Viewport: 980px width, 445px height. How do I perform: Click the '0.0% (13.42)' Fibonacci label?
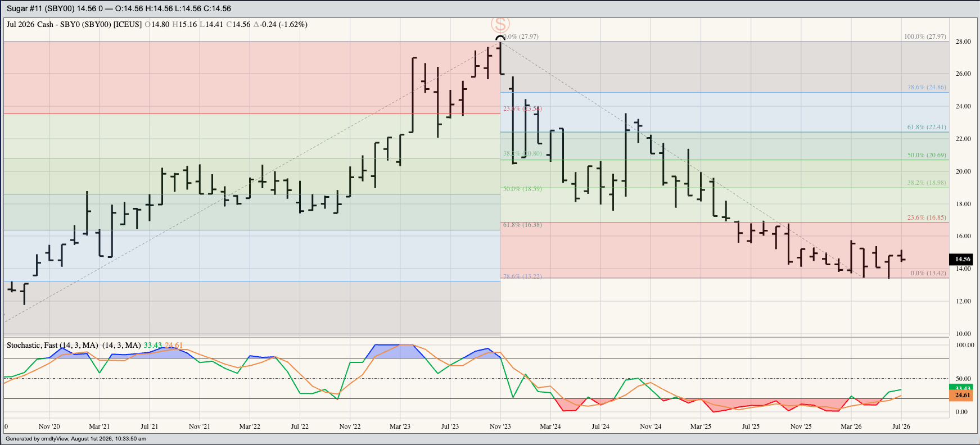[x=928, y=273]
